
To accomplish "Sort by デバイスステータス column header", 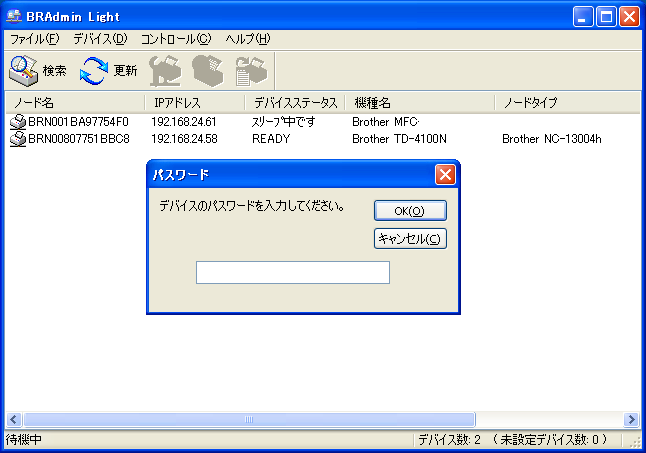I will (x=295, y=103).
